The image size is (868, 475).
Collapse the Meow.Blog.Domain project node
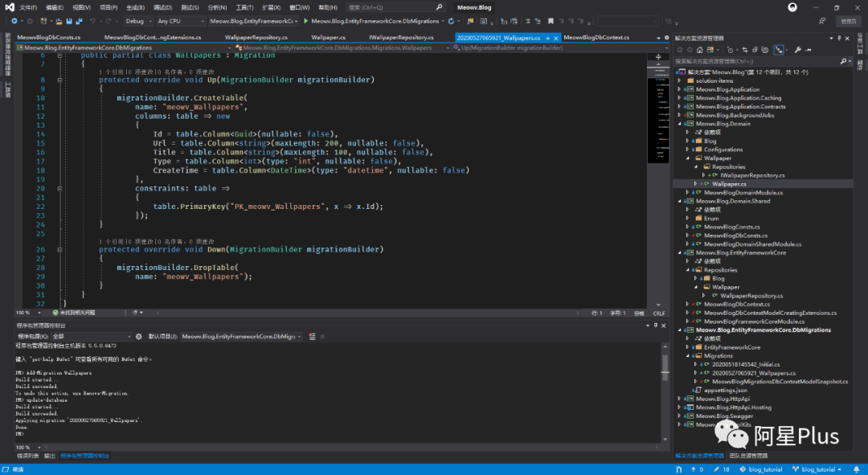[x=679, y=124]
